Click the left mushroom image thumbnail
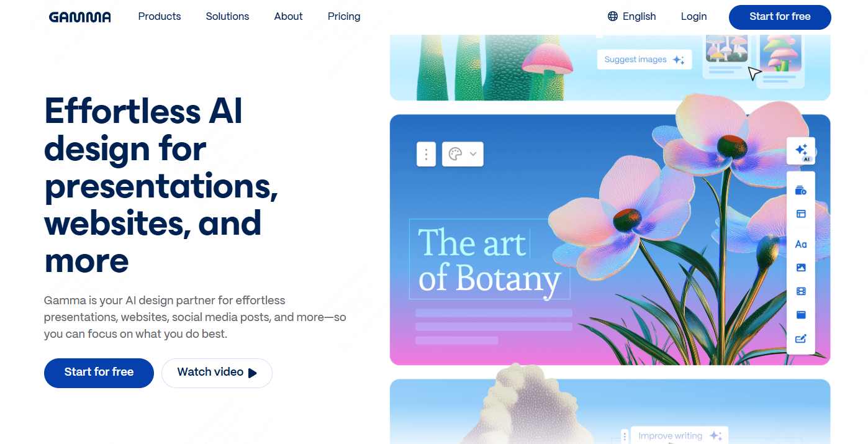The image size is (868, 444). pyautogui.click(x=728, y=48)
